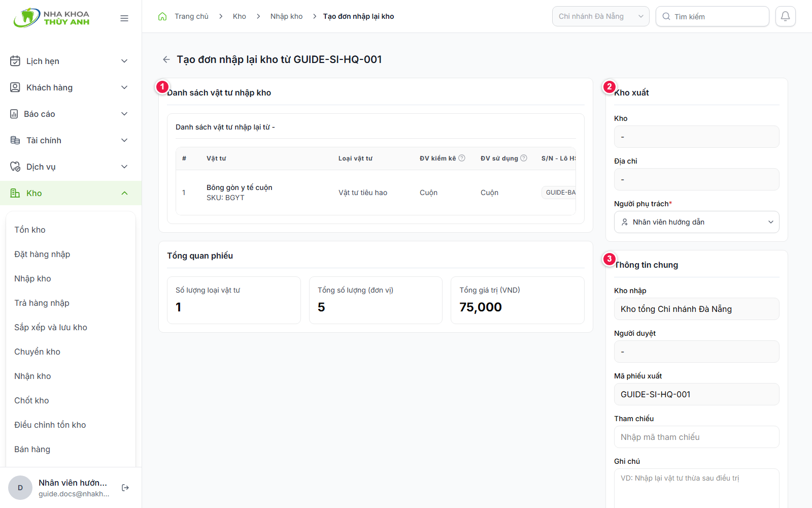Click the Tài chính money icon
The image size is (812, 508).
click(15, 140)
